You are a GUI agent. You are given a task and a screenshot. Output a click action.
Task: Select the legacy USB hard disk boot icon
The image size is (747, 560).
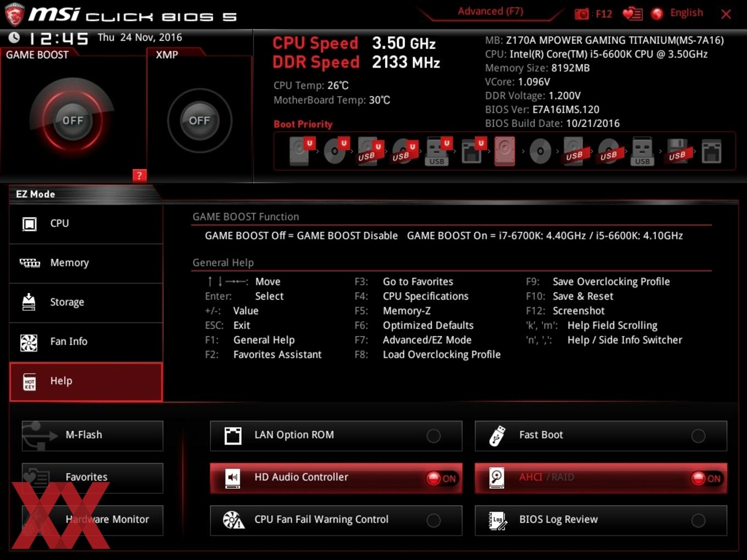coord(575,151)
